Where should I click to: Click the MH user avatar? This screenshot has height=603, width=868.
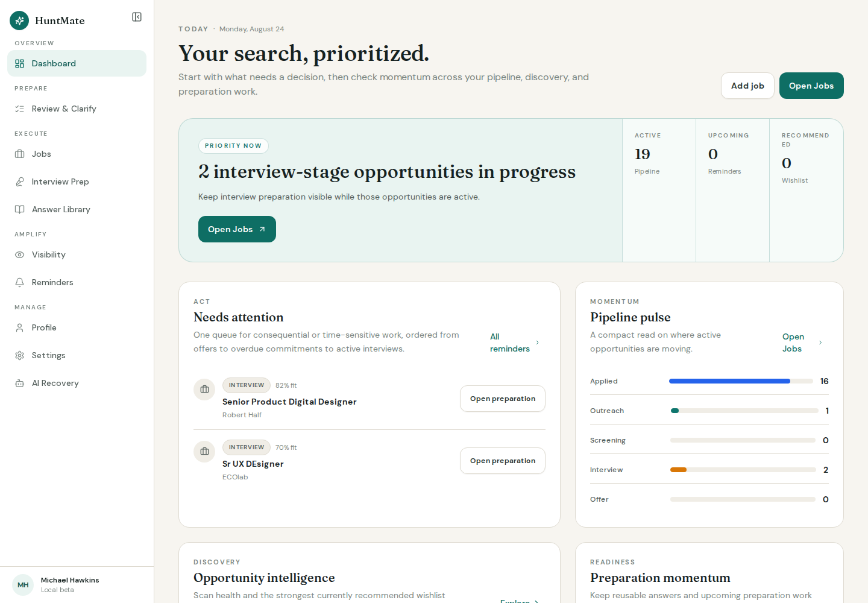pyautogui.click(x=23, y=585)
